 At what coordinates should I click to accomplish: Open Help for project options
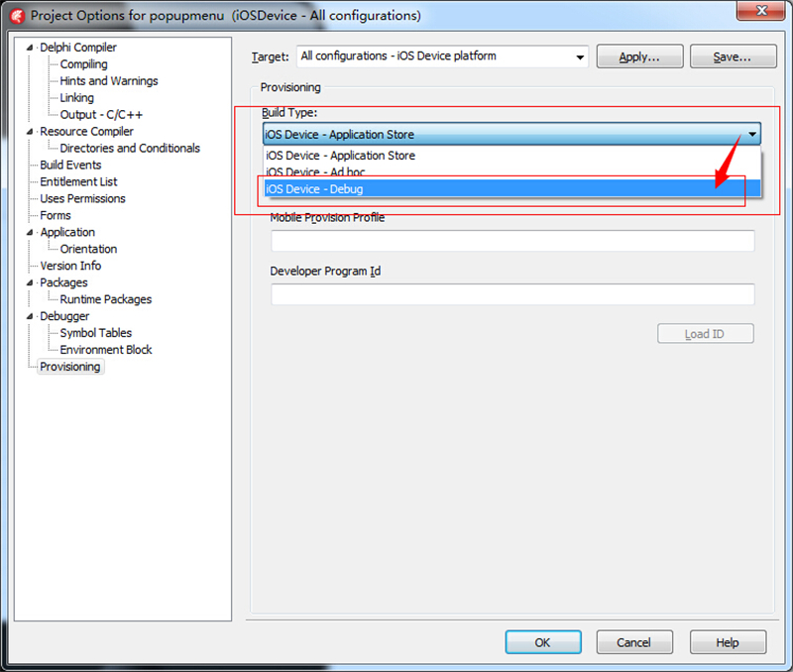[728, 642]
